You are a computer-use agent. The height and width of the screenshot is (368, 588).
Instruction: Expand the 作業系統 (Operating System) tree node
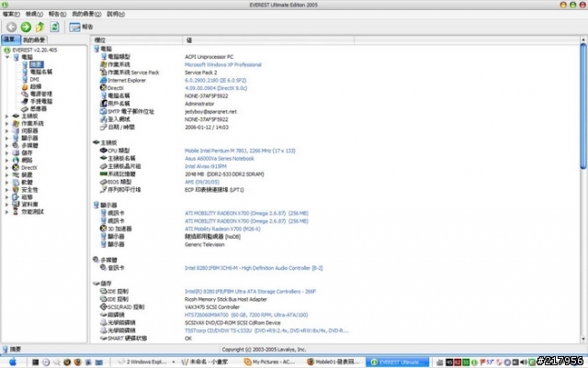[x=6, y=123]
